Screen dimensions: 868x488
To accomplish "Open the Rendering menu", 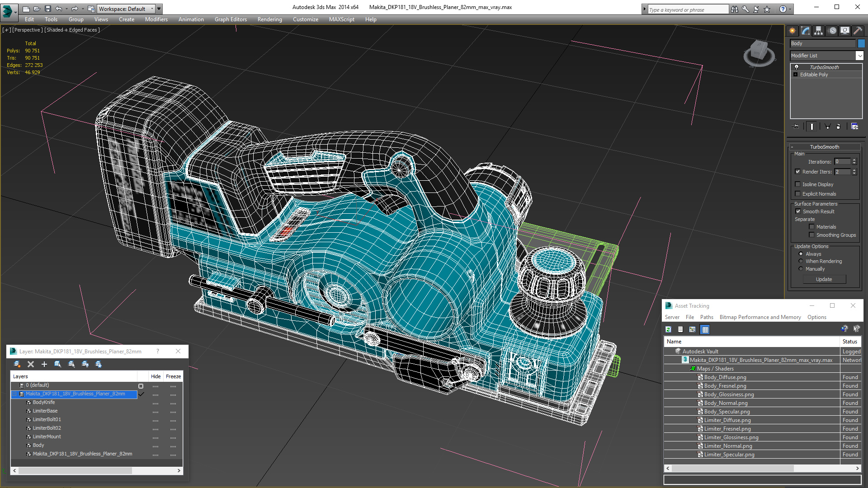I will click(269, 19).
